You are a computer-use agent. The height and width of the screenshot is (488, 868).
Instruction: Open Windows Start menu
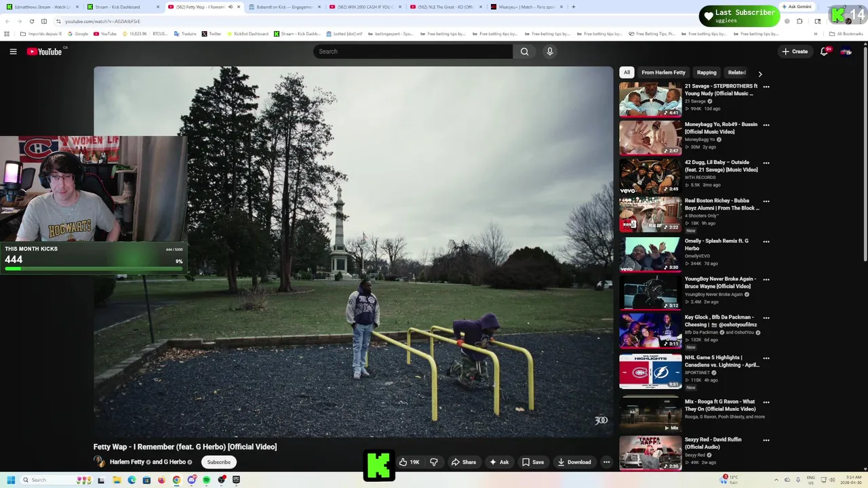[x=10, y=480]
